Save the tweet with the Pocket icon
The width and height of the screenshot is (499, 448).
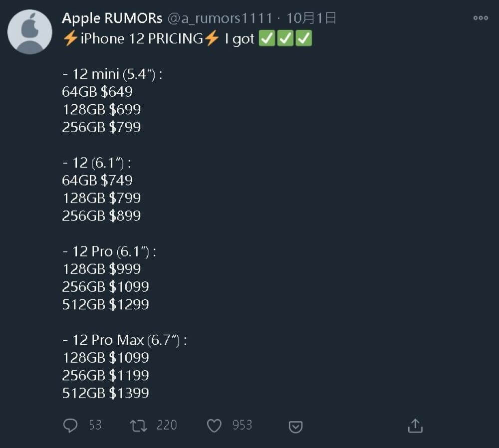(296, 427)
